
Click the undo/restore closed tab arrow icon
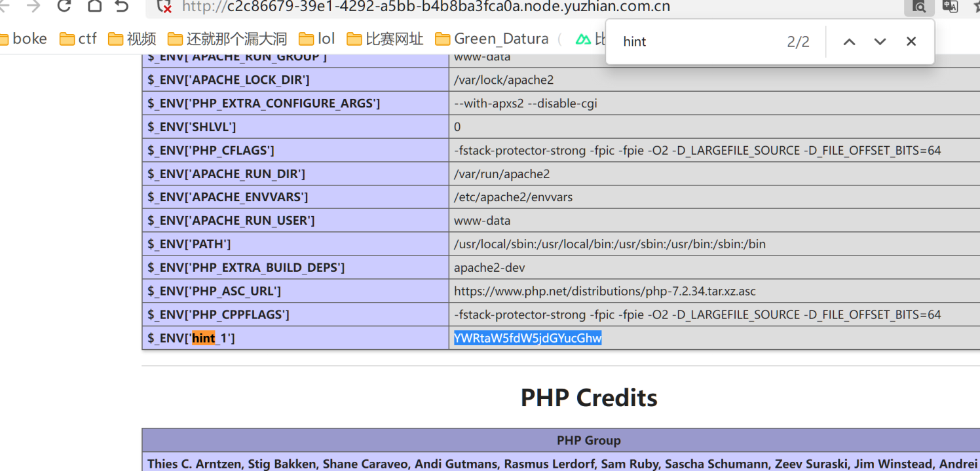[x=122, y=6]
